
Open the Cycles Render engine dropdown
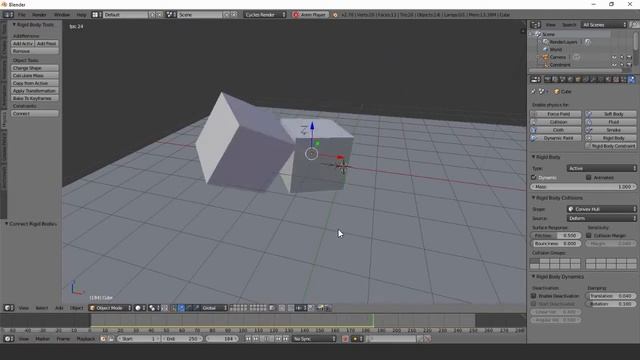pyautogui.click(x=265, y=15)
